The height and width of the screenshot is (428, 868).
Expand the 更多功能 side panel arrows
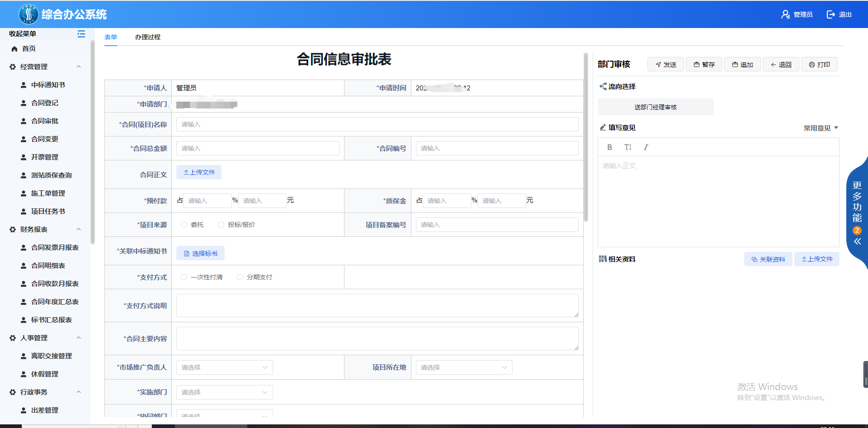857,241
